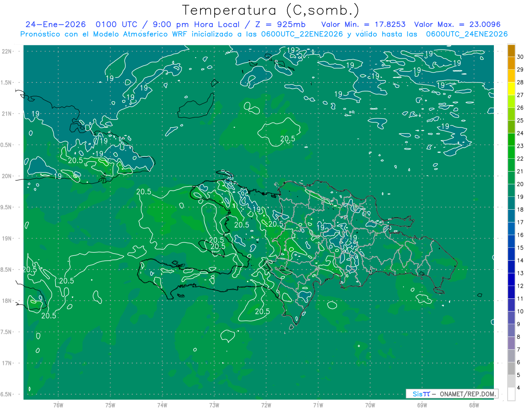
Task: Click the title 'Temperatura (C,somb.)'
Action: (x=271, y=11)
